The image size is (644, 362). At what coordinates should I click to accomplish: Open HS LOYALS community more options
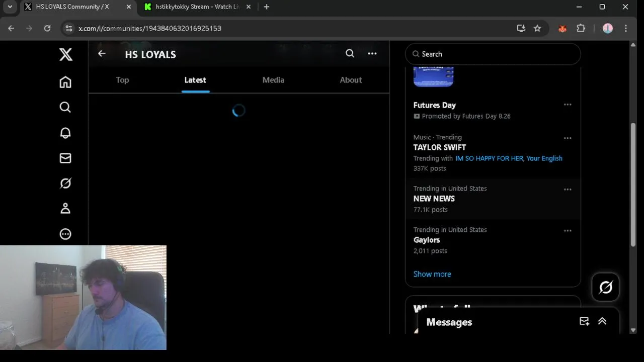[x=372, y=53]
